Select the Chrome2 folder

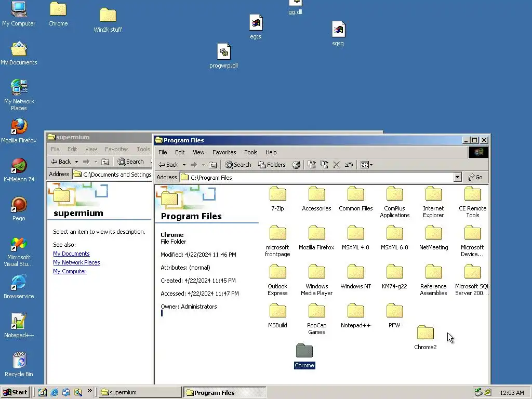click(425, 338)
